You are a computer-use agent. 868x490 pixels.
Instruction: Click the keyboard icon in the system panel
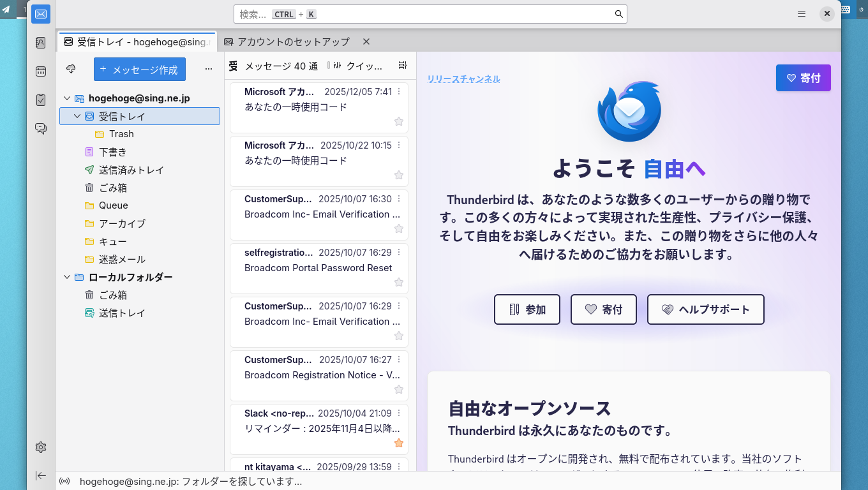846,9
